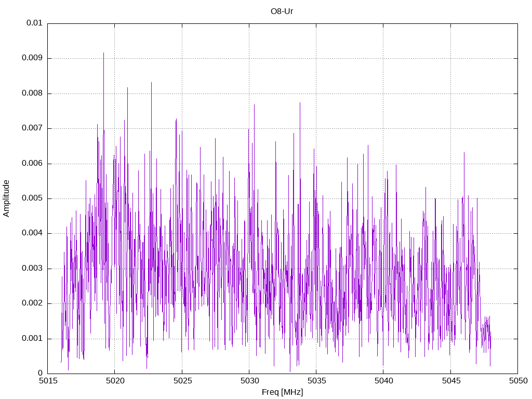Click the y-axis tick label 0.008
The width and height of the screenshot is (532, 399).
click(x=32, y=94)
